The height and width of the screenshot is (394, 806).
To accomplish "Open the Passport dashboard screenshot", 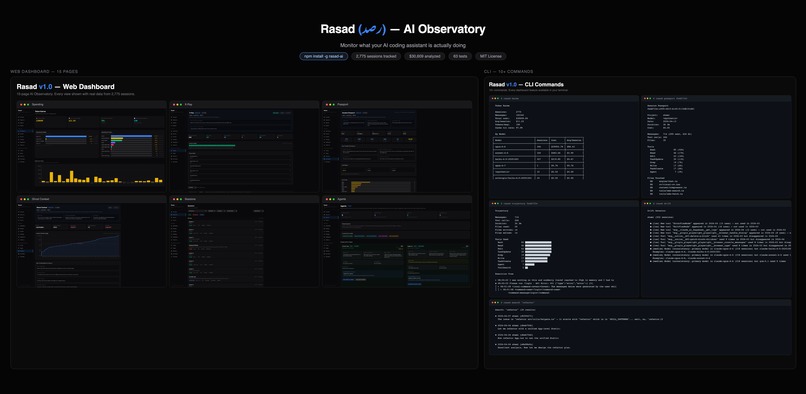I will (397, 147).
